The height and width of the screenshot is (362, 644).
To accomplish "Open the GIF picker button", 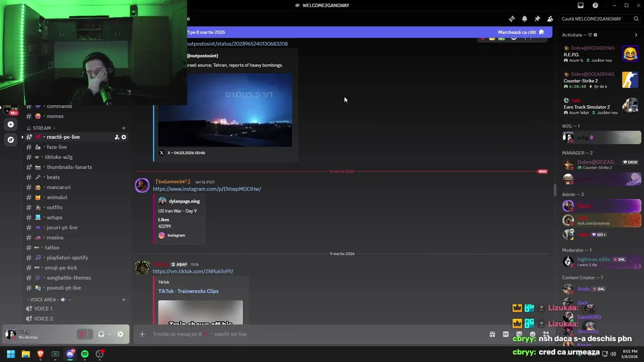I will 506,334.
